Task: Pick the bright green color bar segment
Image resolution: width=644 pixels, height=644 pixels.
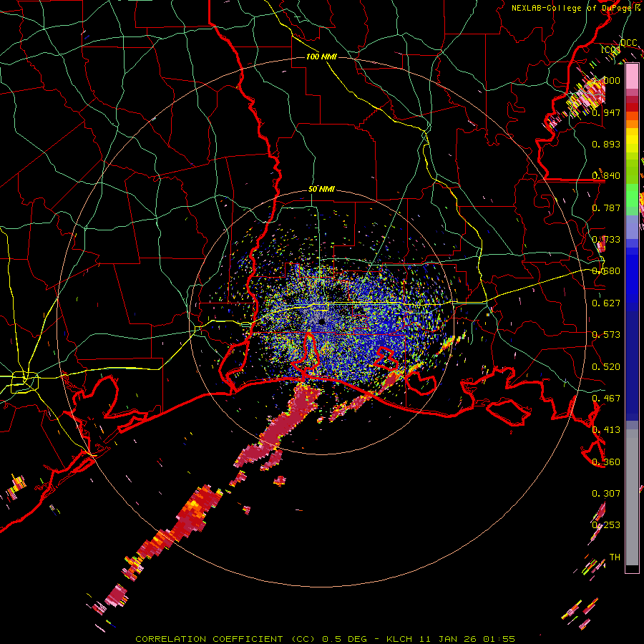Action: click(x=632, y=195)
